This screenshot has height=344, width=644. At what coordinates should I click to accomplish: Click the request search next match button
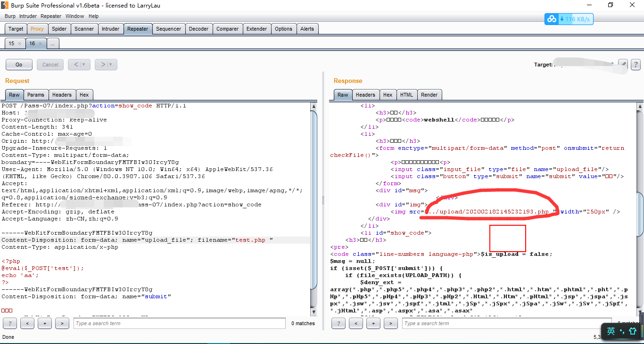pyautogui.click(x=62, y=323)
